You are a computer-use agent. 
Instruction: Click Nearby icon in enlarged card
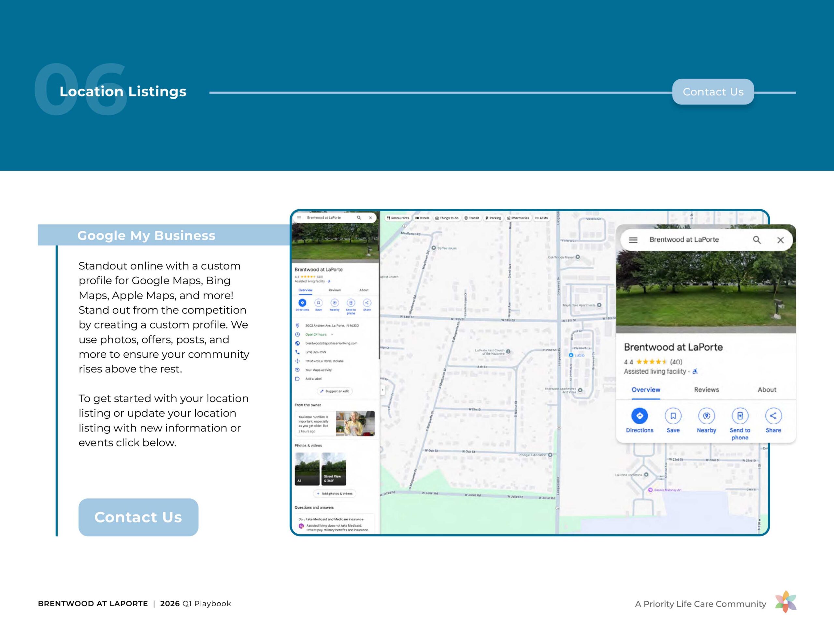(706, 416)
